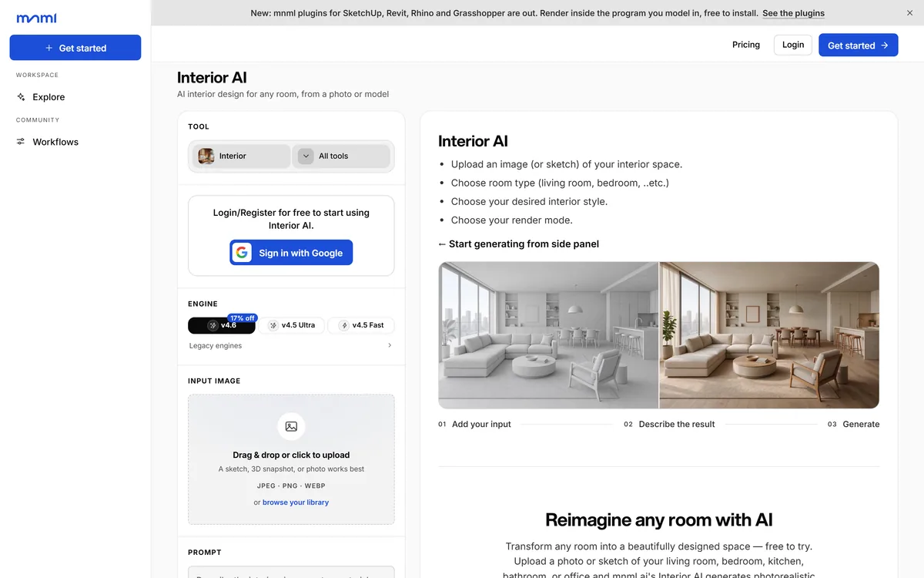Screen dimensions: 924x578
Task: Follow the See the plugins link
Action: [x=793, y=13]
